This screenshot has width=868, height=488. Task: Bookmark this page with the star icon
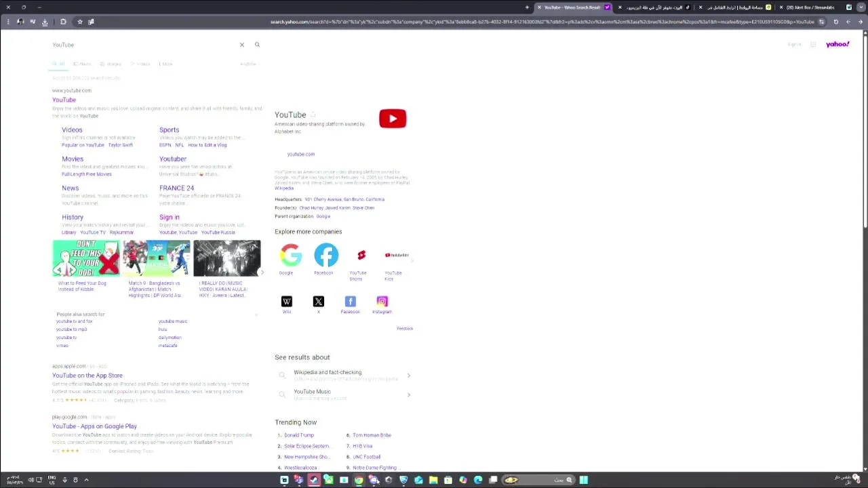pyautogui.click(x=79, y=22)
